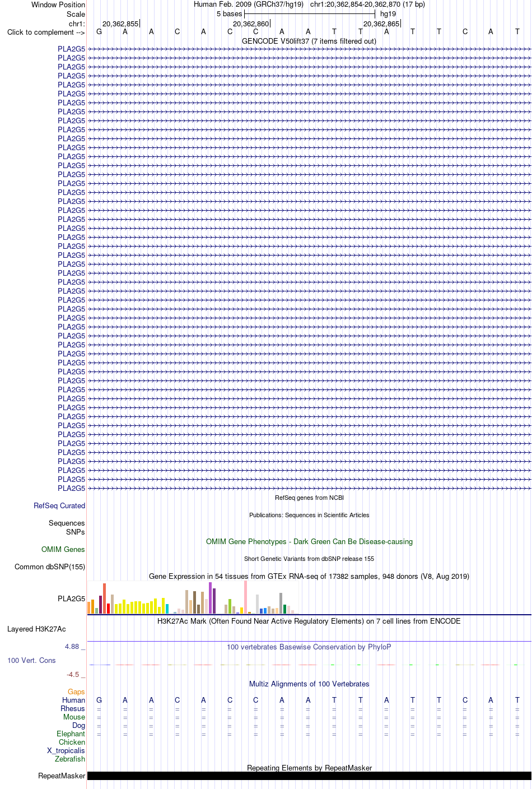
Task: Click the 'H3K27Ac Mark' ENCODE track title
Action: pos(309,621)
